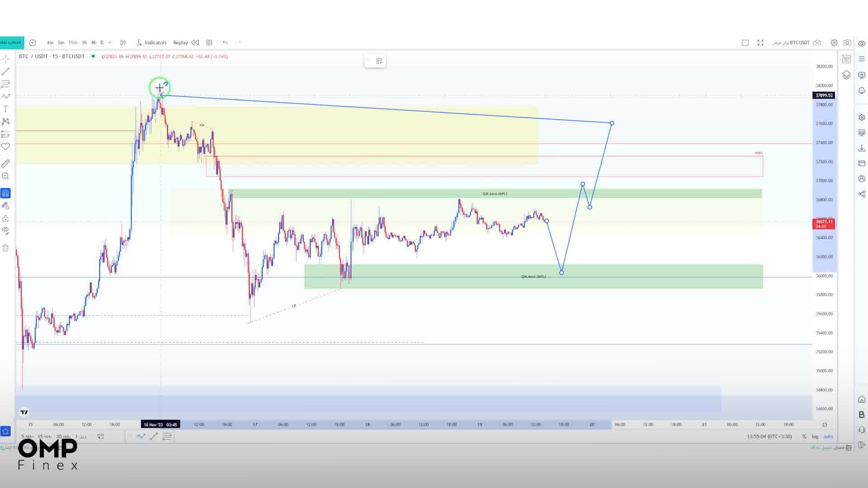868x488 pixels.
Task: Take a chart snapshot with camera icon
Action: tap(847, 42)
